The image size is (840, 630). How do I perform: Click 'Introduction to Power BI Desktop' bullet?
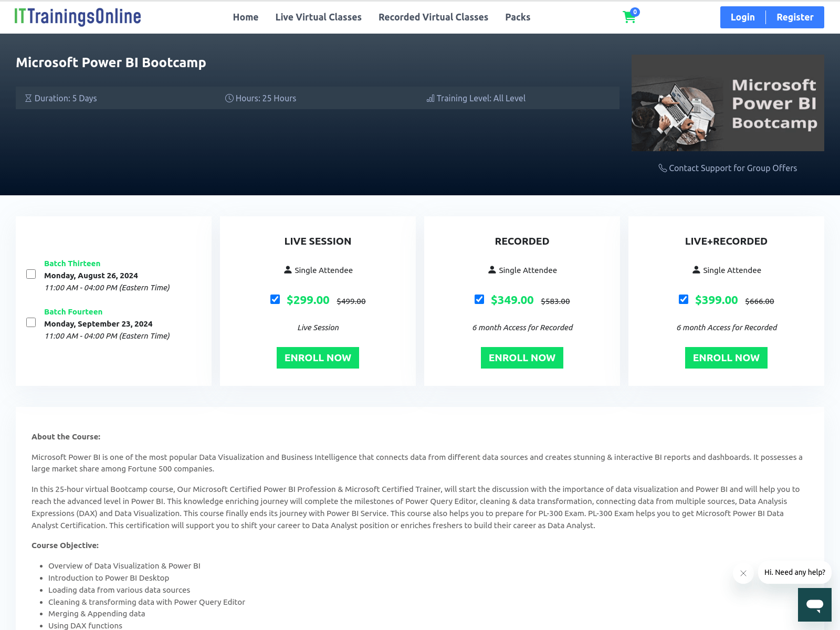point(109,578)
